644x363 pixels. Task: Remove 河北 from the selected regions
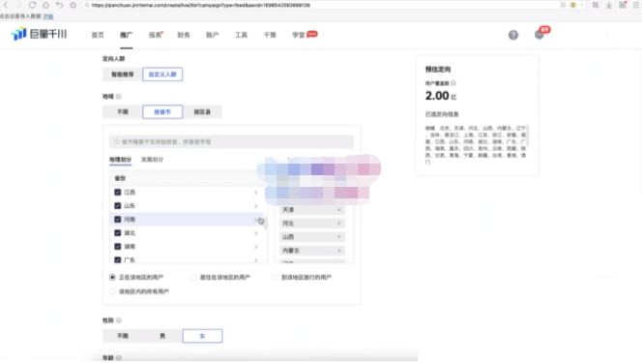340,224
